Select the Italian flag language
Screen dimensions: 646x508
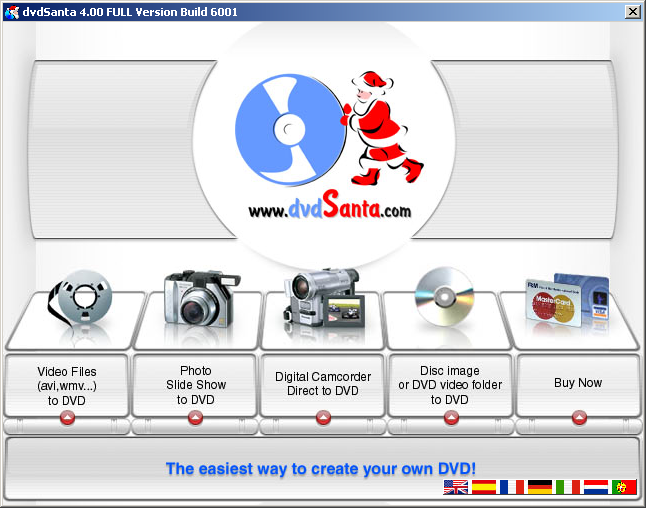coord(568,487)
